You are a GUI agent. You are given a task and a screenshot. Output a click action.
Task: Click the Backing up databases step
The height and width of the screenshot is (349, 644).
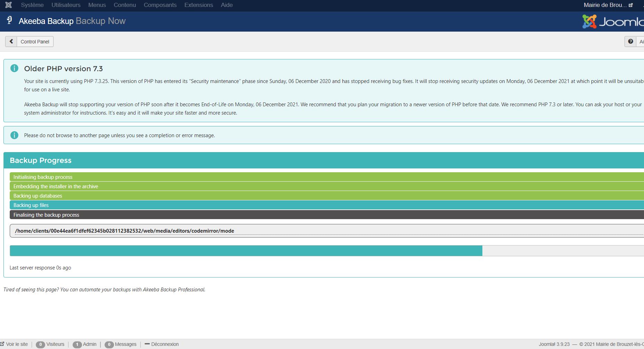coord(327,196)
